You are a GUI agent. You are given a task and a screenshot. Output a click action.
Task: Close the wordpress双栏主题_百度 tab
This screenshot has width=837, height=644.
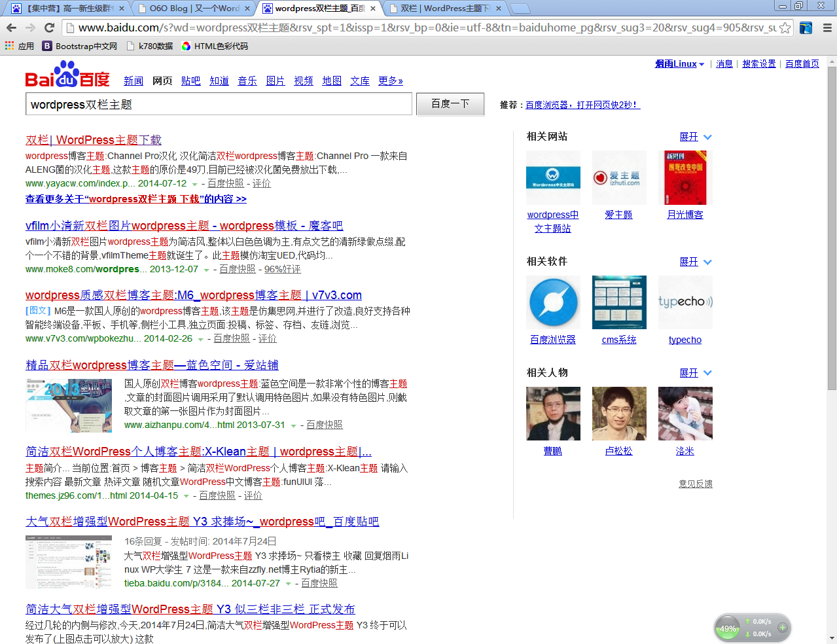[x=373, y=9]
